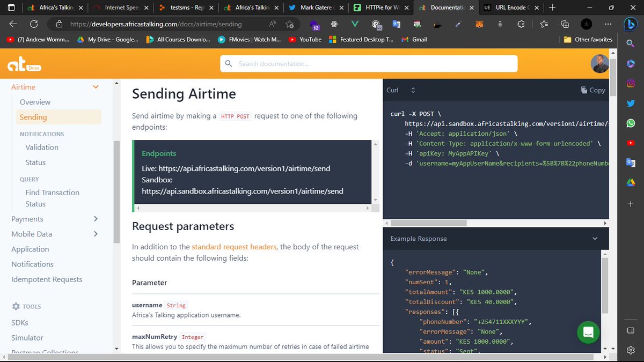The image size is (644, 362).
Task: Close the Documentation tab
Action: pyautogui.click(x=472, y=8)
